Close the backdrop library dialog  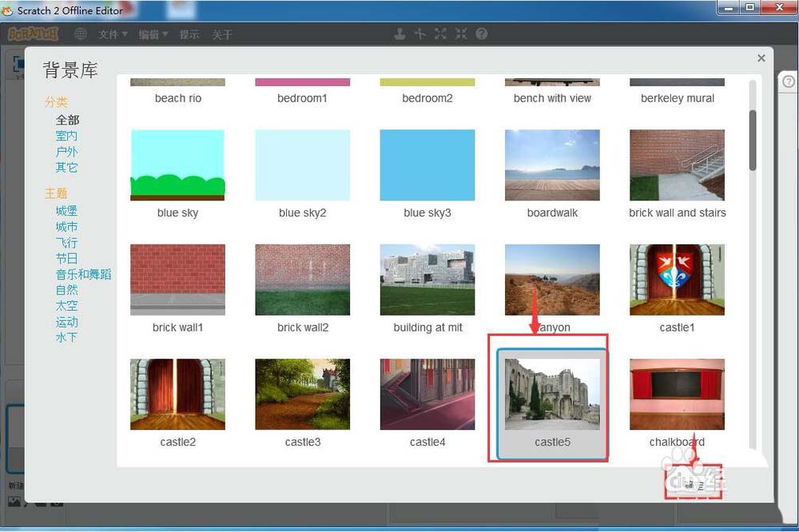pos(761,58)
